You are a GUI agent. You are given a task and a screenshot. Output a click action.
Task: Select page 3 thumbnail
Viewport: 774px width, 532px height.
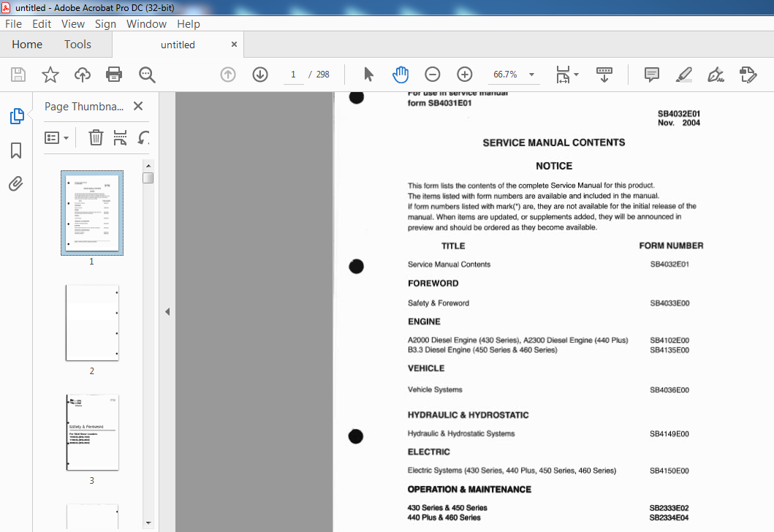click(x=92, y=433)
